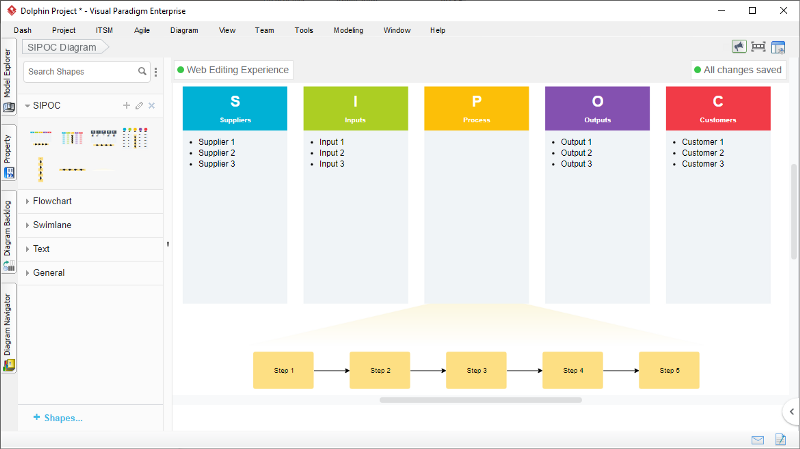Click in the Search Shapes field
The height and width of the screenshot is (449, 800).
click(78, 72)
